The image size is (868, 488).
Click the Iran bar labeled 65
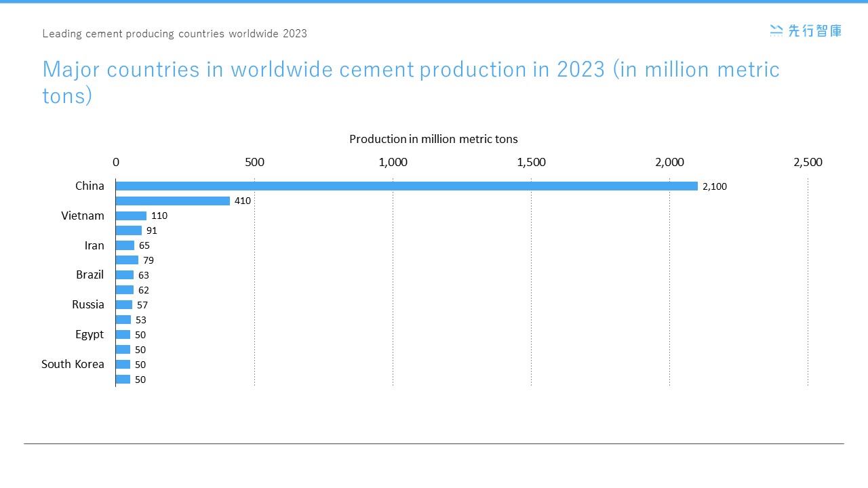124,245
